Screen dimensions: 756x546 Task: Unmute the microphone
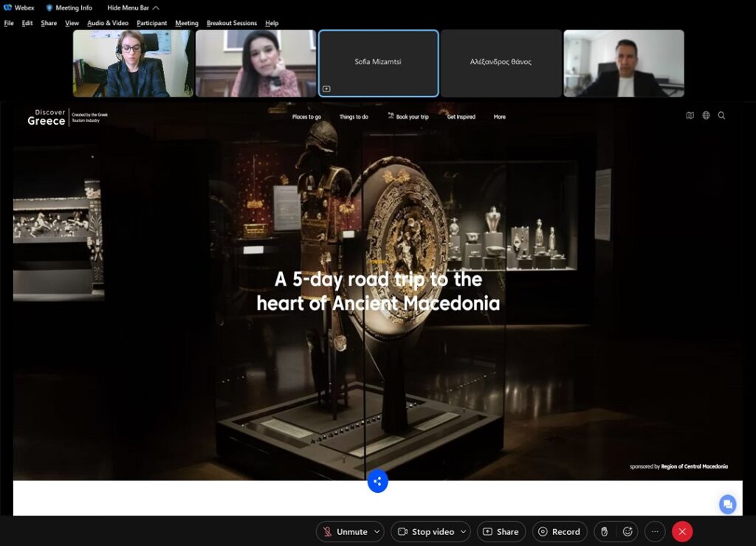pyautogui.click(x=344, y=531)
